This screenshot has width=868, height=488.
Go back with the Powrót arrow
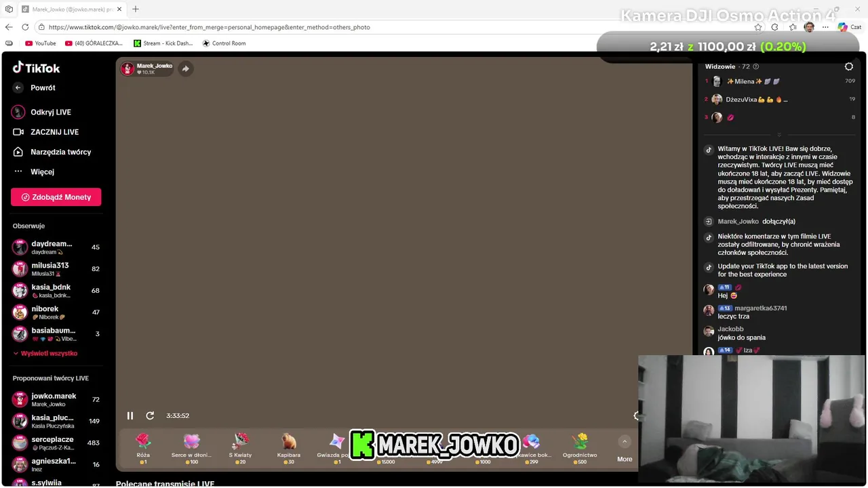[x=18, y=87]
